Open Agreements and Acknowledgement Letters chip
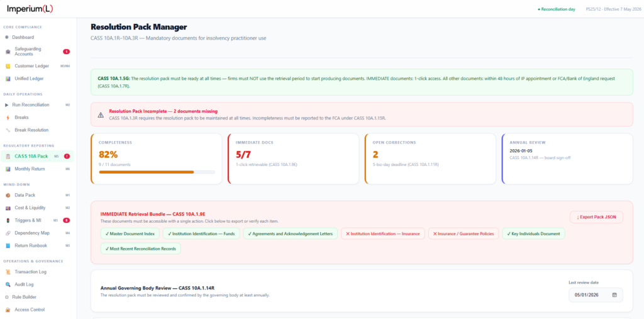644x319 pixels. 291,233
